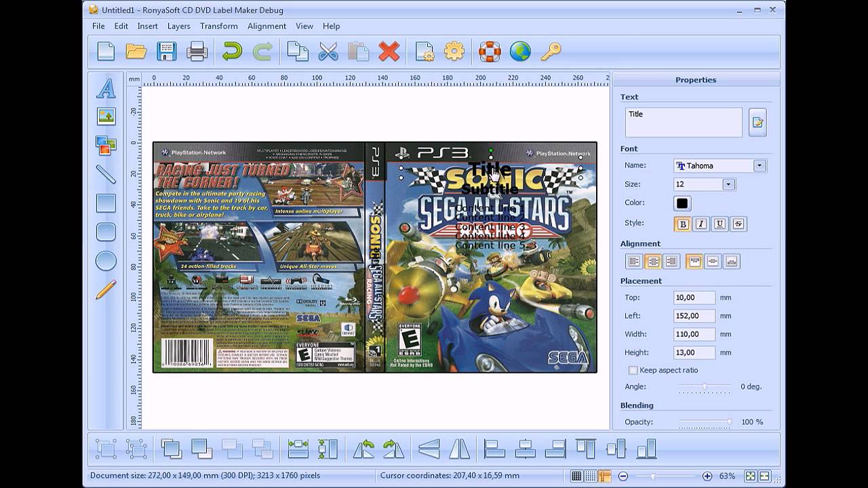
Task: Open the File menu
Action: click(x=98, y=26)
